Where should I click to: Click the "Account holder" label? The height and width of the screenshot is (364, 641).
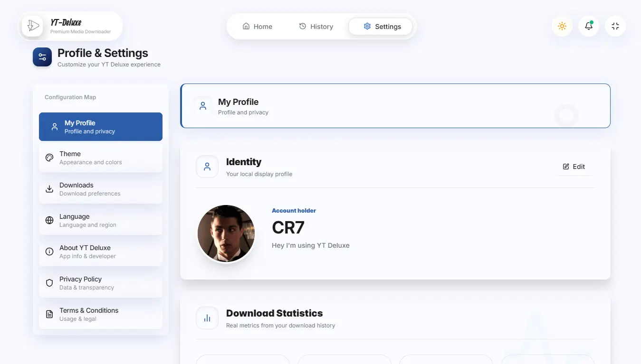click(294, 211)
